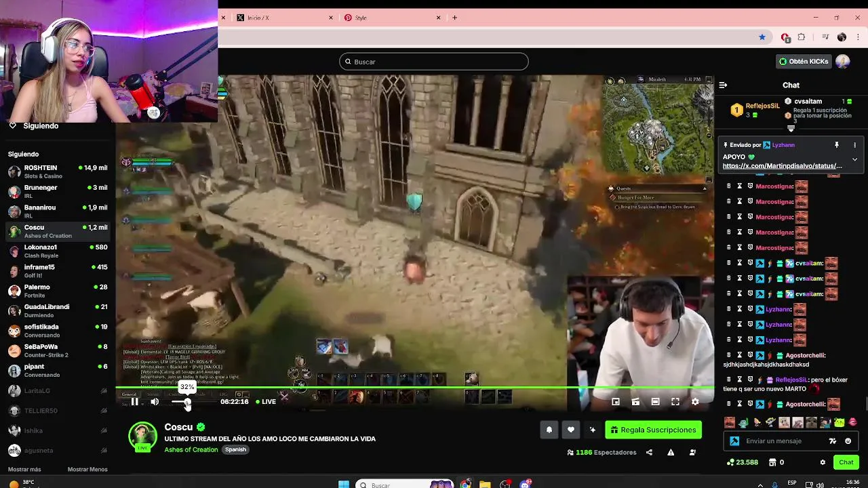The height and width of the screenshot is (488, 868).
Task: Pause the Coscu stream playback
Action: click(x=135, y=402)
